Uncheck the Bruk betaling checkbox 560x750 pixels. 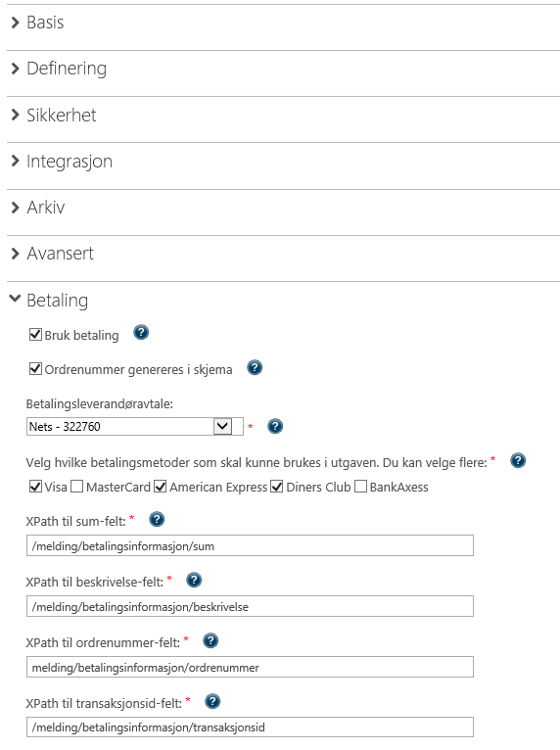point(35,334)
